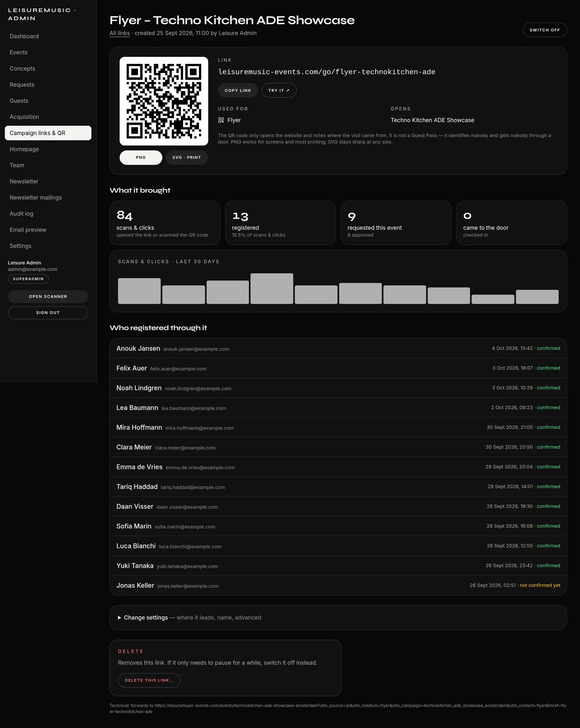Image resolution: width=580 pixels, height=728 pixels.
Task: Click Anouk Jansen's registration row
Action: pos(338,349)
